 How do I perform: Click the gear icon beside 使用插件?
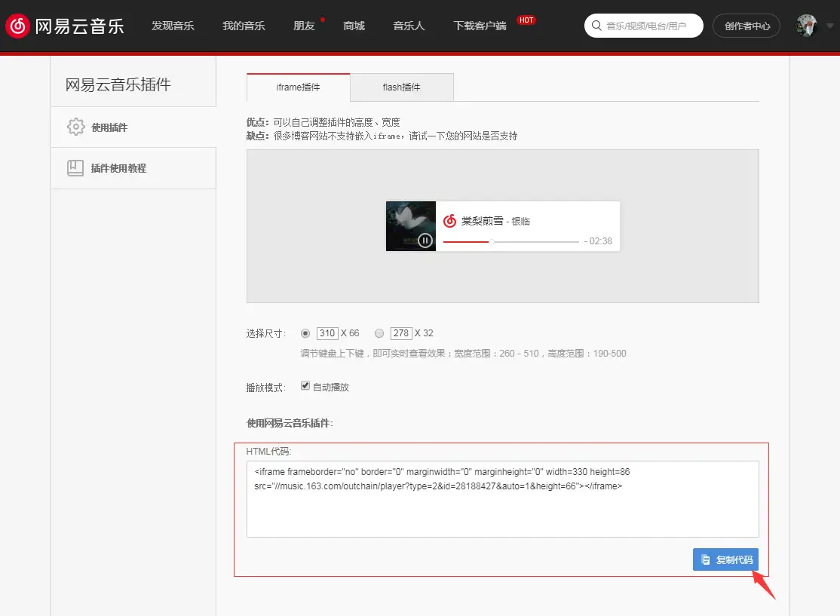pyautogui.click(x=75, y=127)
